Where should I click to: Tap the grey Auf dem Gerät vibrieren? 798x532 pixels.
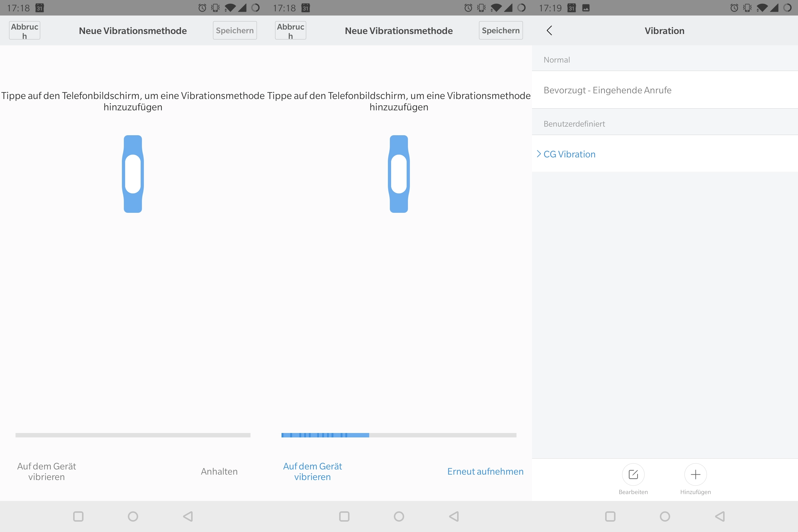coord(47,471)
